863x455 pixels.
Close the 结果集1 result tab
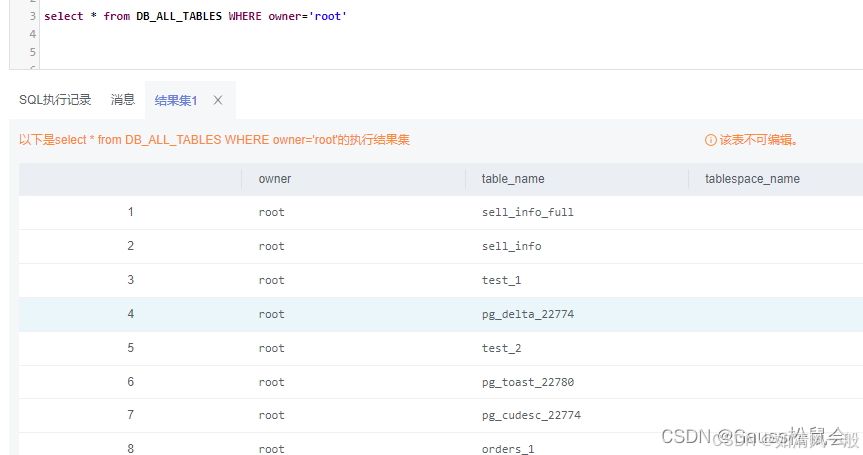[218, 100]
